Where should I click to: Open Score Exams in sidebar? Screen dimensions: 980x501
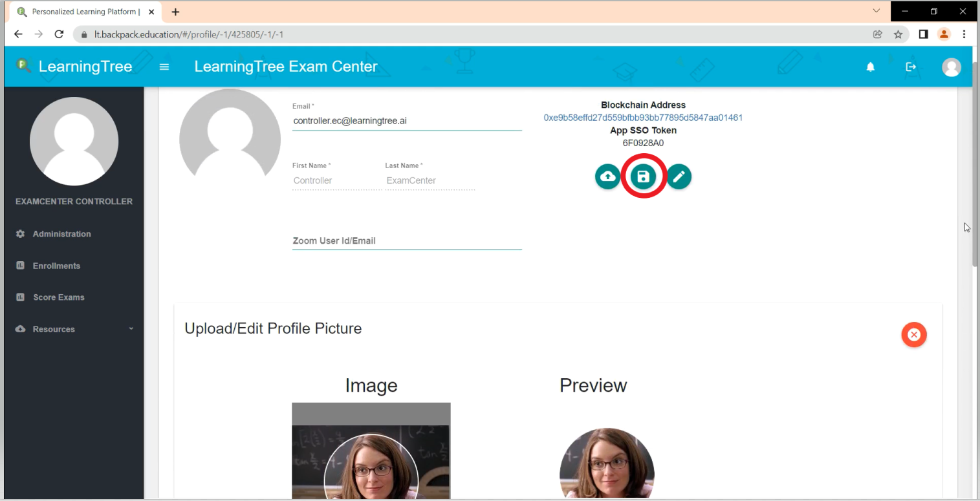point(58,297)
